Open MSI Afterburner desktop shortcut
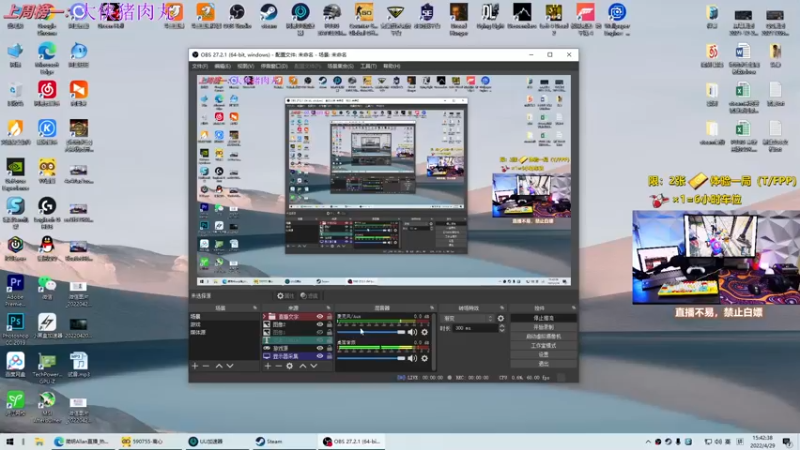Image resolution: width=800 pixels, height=450 pixels. (x=47, y=407)
